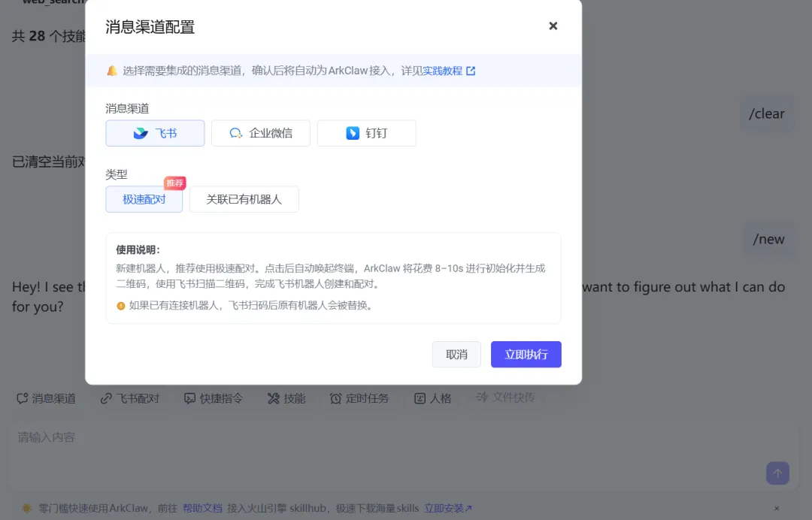Open 消息渠道 in the bottom toolbar
812x520 pixels.
coord(46,398)
